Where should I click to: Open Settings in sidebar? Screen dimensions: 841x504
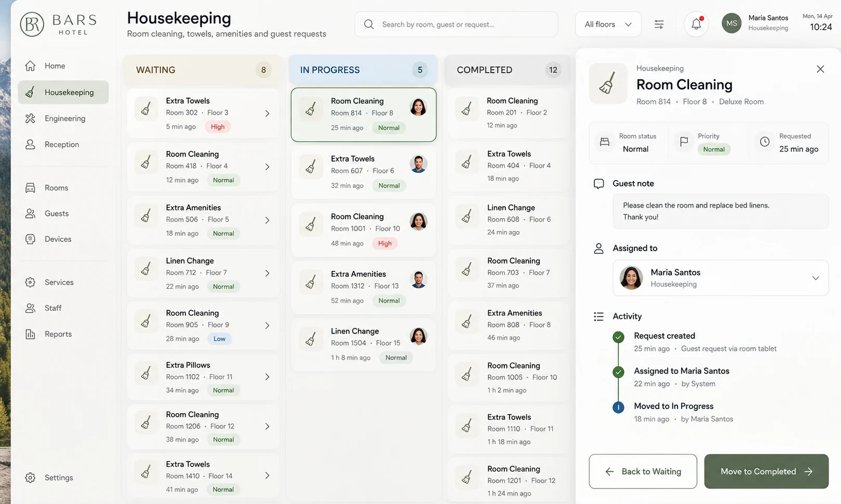tap(63, 478)
